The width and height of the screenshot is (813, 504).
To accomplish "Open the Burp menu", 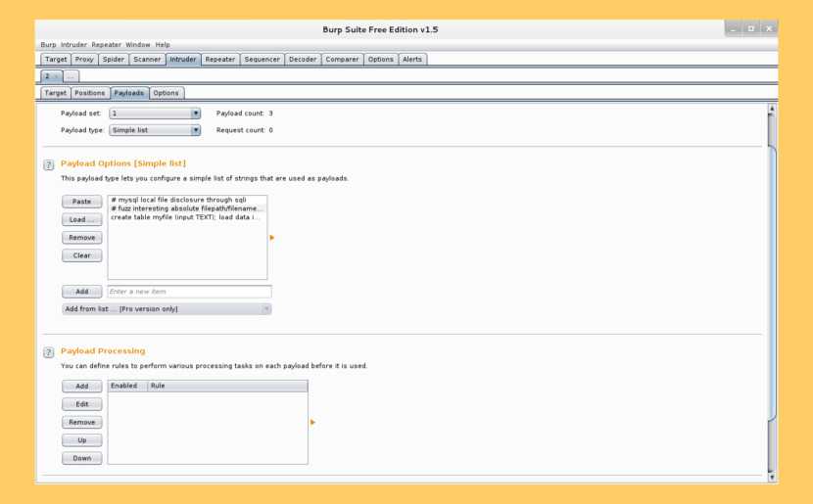I will [48, 45].
